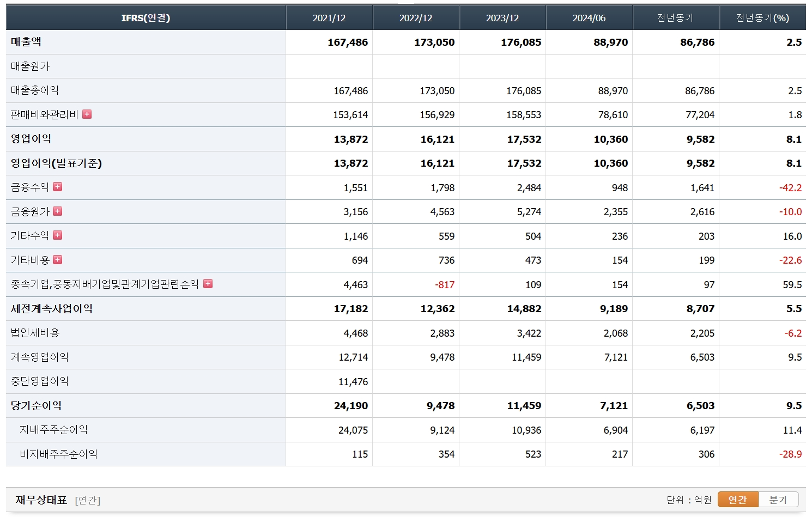The width and height of the screenshot is (812, 517).
Task: Click the 당기순이익 value 24,190
Action: click(351, 405)
